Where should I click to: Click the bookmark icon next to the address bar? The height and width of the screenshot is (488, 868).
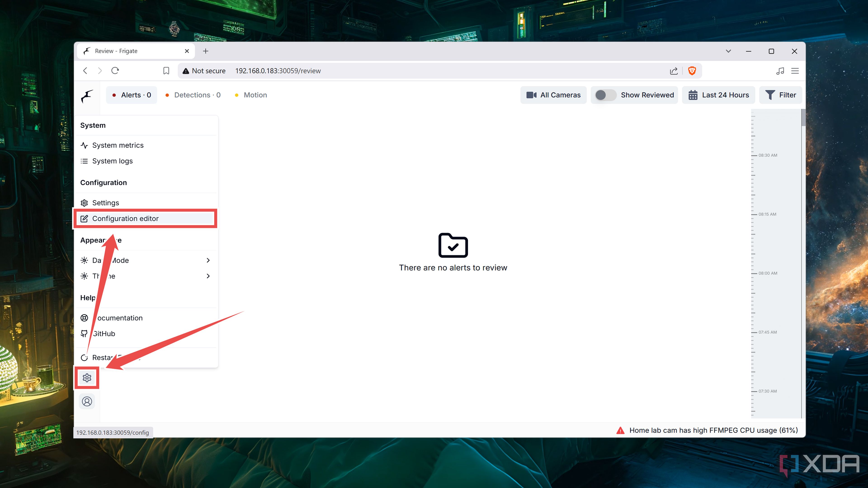[166, 71]
